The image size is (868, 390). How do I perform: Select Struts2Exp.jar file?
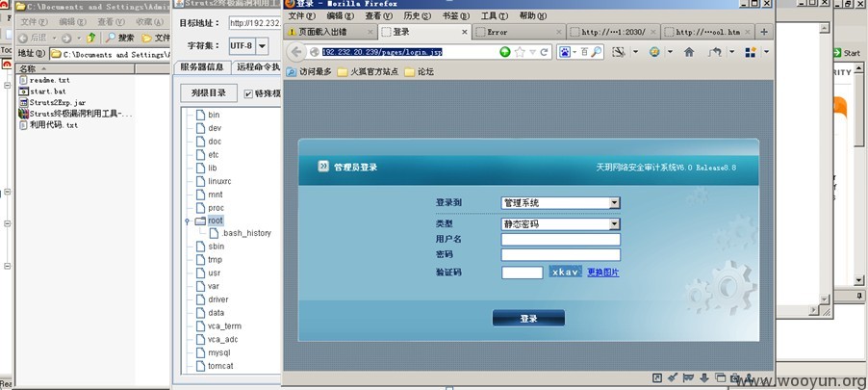tap(53, 102)
